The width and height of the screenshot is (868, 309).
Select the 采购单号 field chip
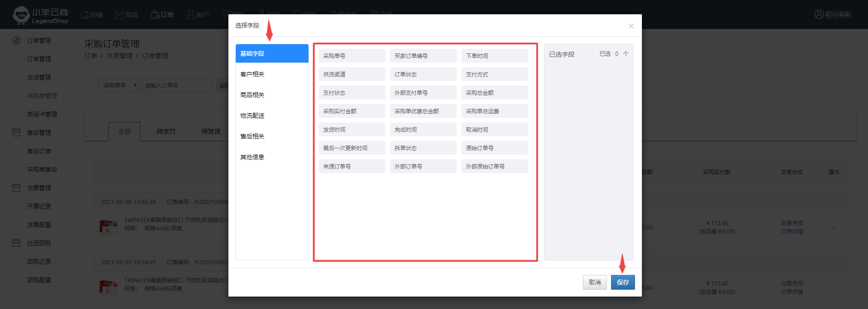pyautogui.click(x=351, y=56)
